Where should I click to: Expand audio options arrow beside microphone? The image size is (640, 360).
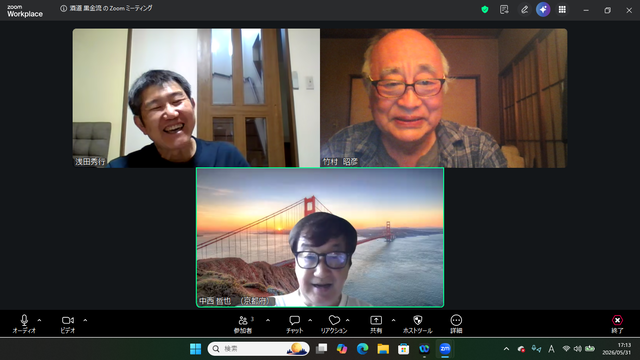tap(40, 320)
